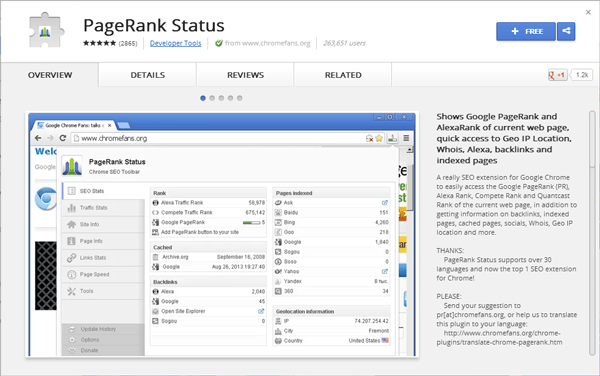
Task: Click the bookmark star in address bar
Action: pos(379,138)
